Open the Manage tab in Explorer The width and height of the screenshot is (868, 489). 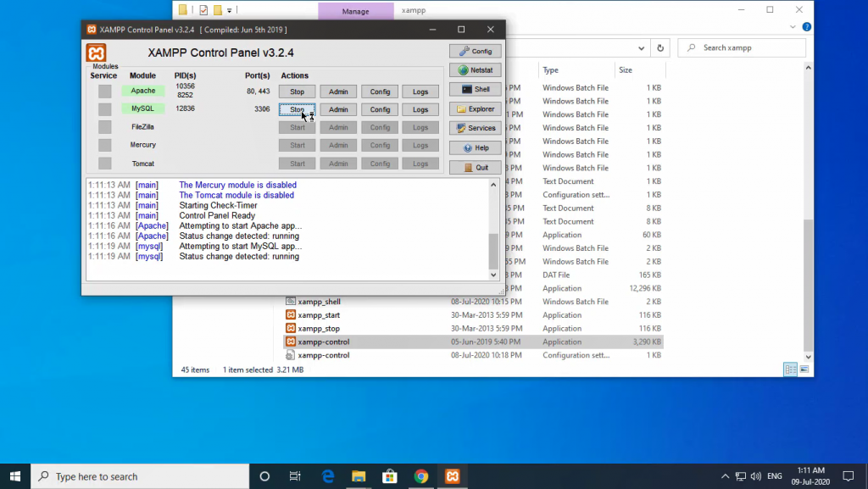355,11
